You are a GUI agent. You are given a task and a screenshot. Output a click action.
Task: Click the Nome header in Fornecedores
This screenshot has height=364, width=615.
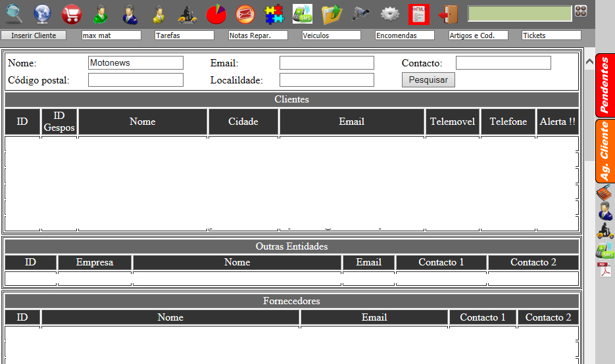pyautogui.click(x=170, y=317)
